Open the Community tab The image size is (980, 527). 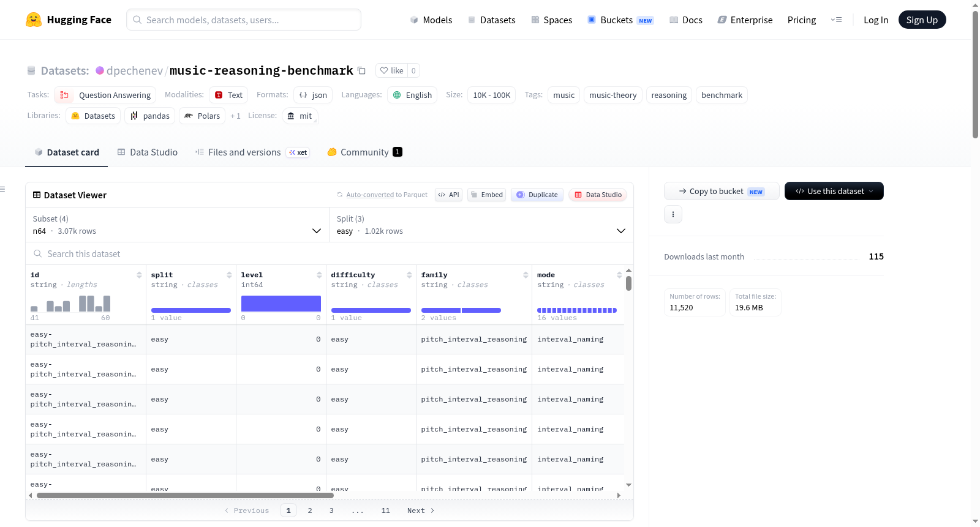point(364,152)
